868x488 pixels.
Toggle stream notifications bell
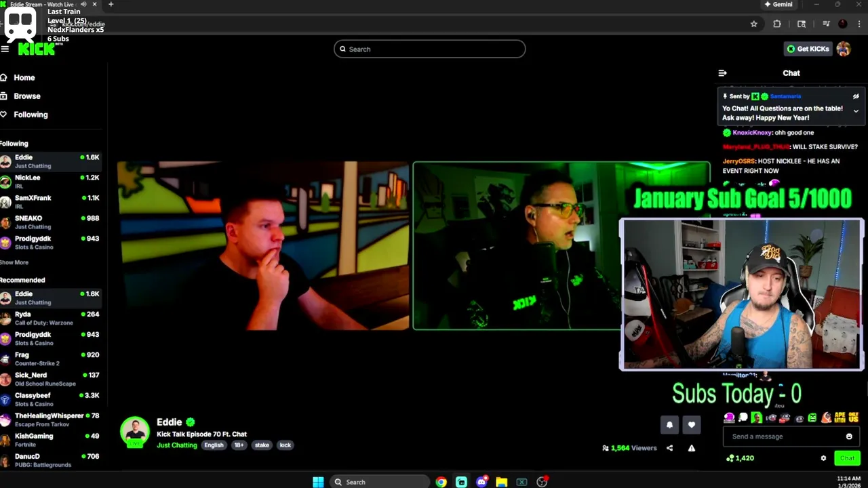point(669,425)
